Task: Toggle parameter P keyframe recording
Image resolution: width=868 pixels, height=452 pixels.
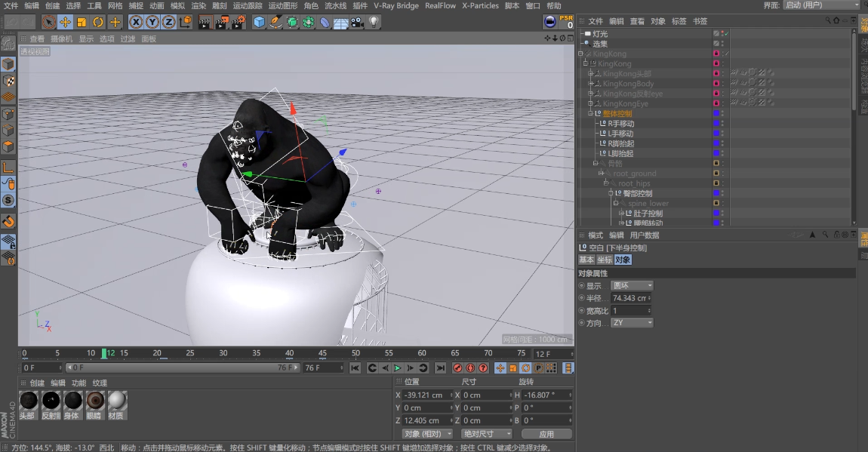Action: 539,368
